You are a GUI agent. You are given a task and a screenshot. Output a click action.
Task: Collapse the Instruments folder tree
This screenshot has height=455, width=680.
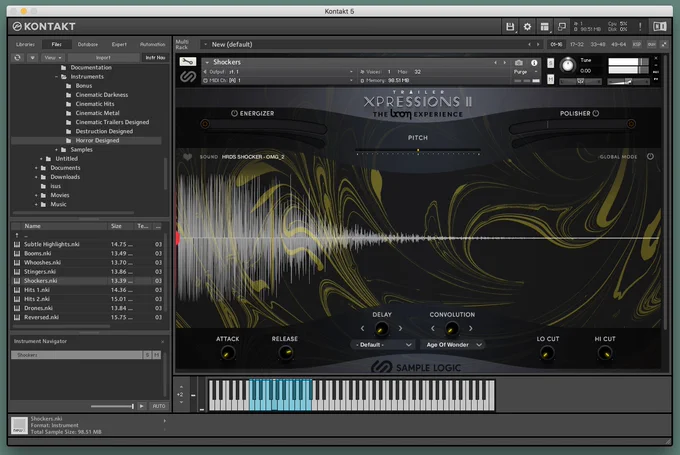[x=56, y=77]
